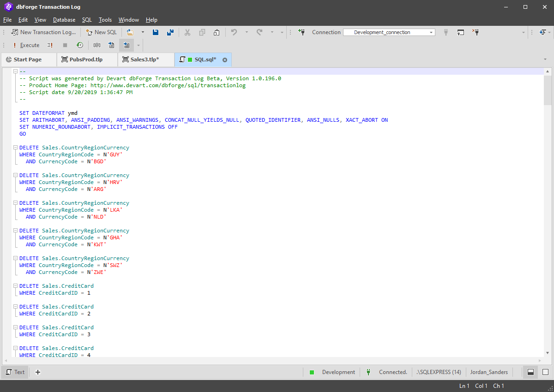Open the dropdown arrow beside the open folder icon
This screenshot has height=392, width=554.
point(143,32)
